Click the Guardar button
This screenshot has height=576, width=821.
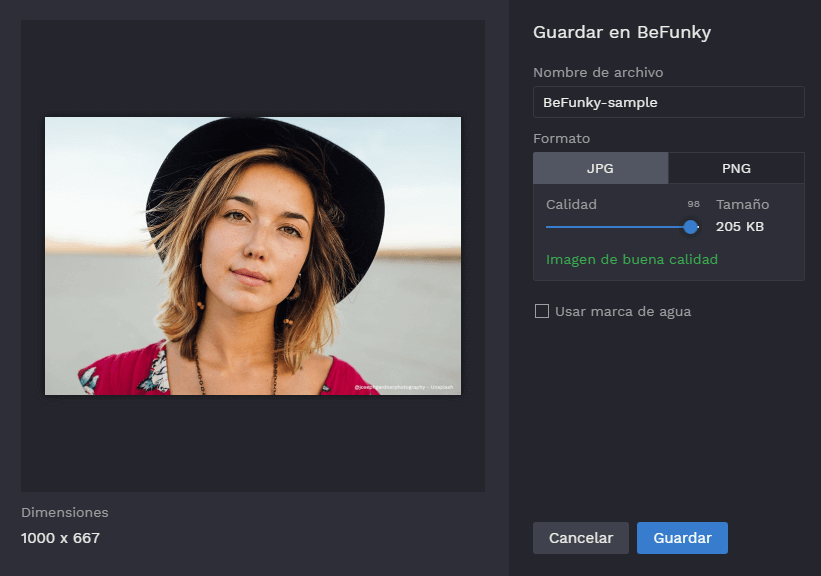coord(682,538)
